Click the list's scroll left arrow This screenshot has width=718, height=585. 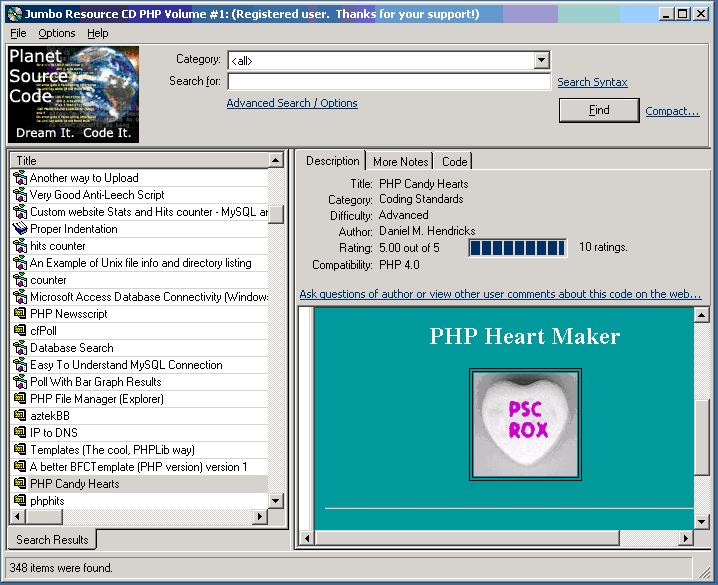pyautogui.click(x=17, y=516)
